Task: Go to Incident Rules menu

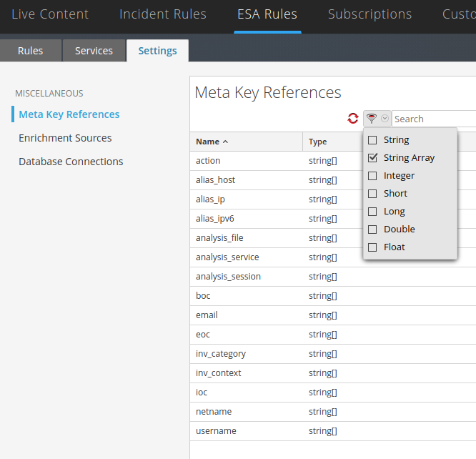Action: tap(163, 14)
